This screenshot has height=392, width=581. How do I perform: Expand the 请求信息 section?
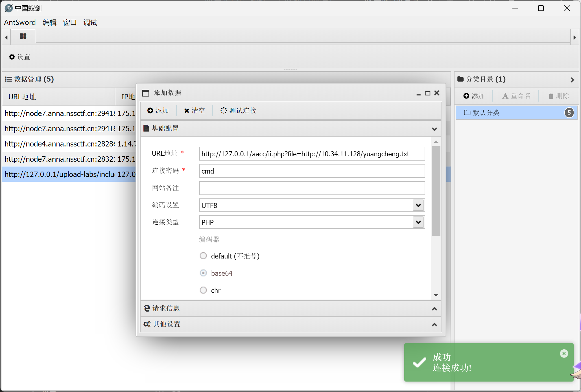[434, 309]
